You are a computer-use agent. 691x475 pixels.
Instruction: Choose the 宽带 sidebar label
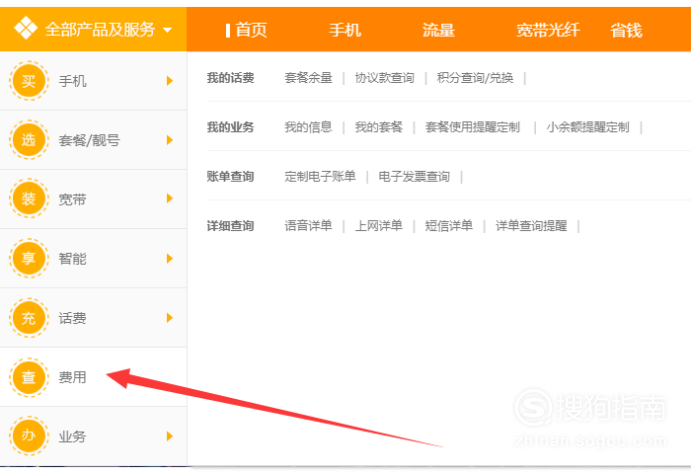tap(72, 199)
